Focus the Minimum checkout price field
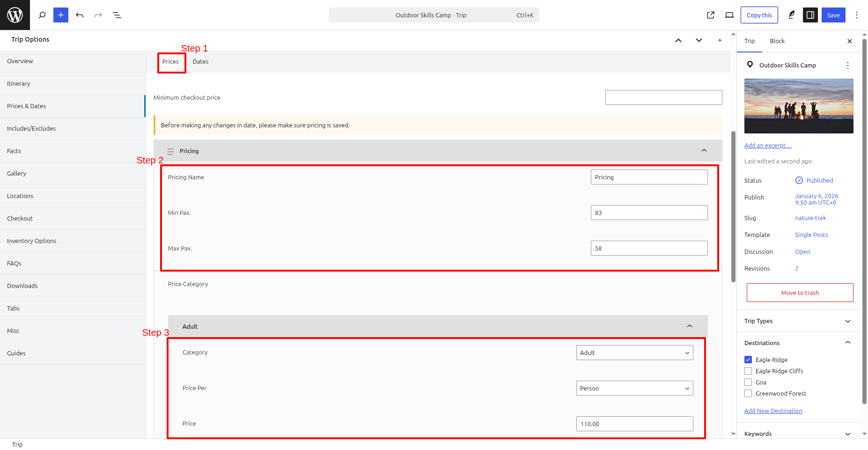868x450 pixels. 664,97
